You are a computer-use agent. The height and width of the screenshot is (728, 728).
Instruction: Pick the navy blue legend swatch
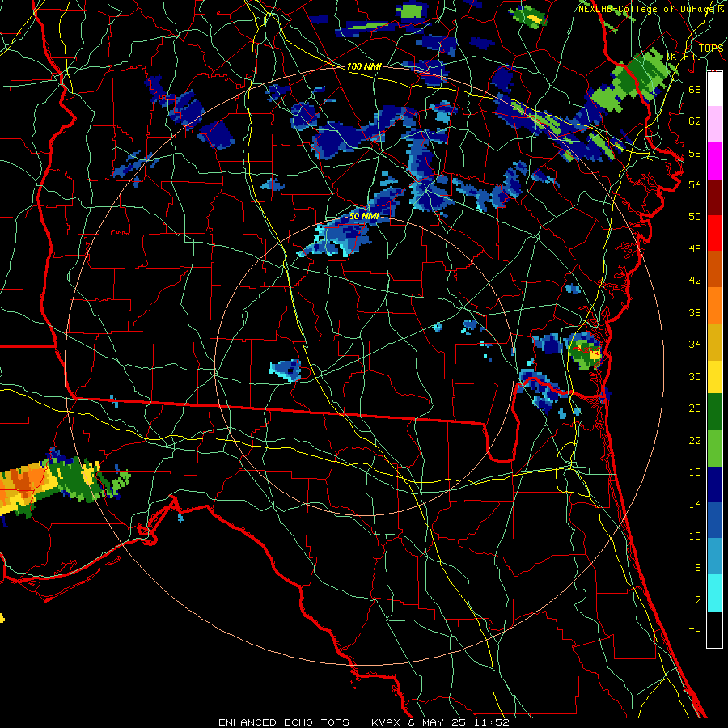coord(714,485)
